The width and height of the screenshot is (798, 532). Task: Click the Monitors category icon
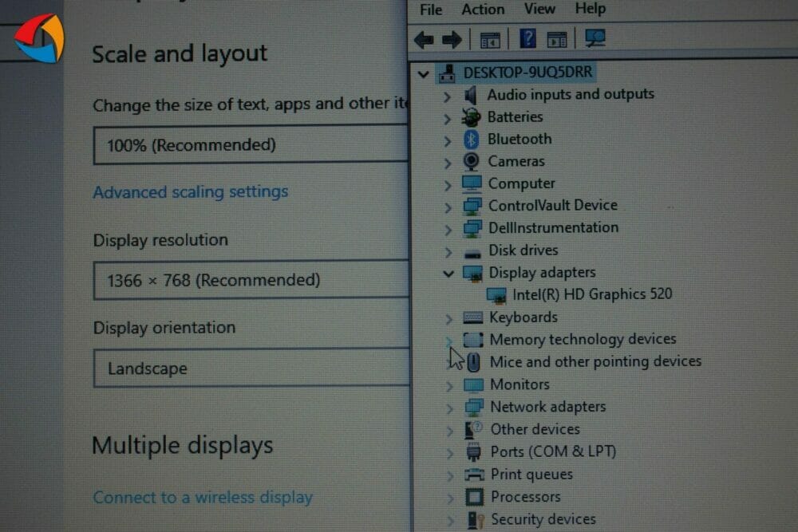pyautogui.click(x=473, y=385)
